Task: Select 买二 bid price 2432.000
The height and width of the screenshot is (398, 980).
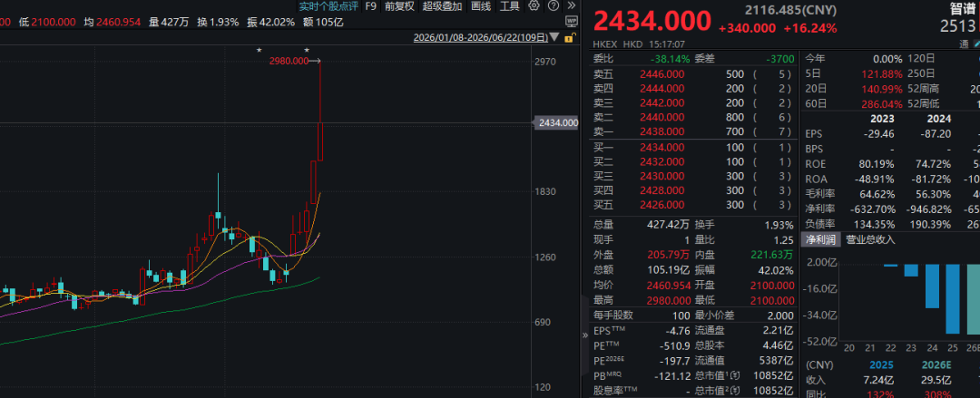Action: (661, 161)
